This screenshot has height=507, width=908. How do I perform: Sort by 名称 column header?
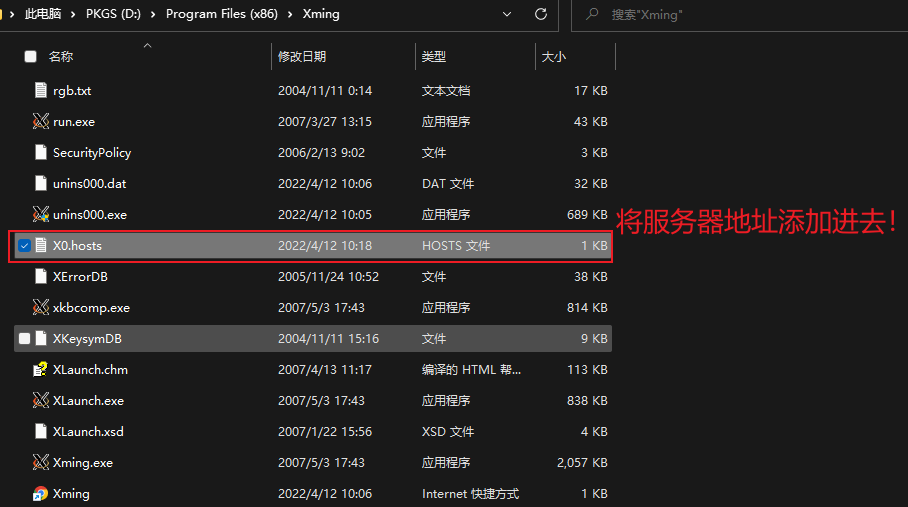(61, 56)
